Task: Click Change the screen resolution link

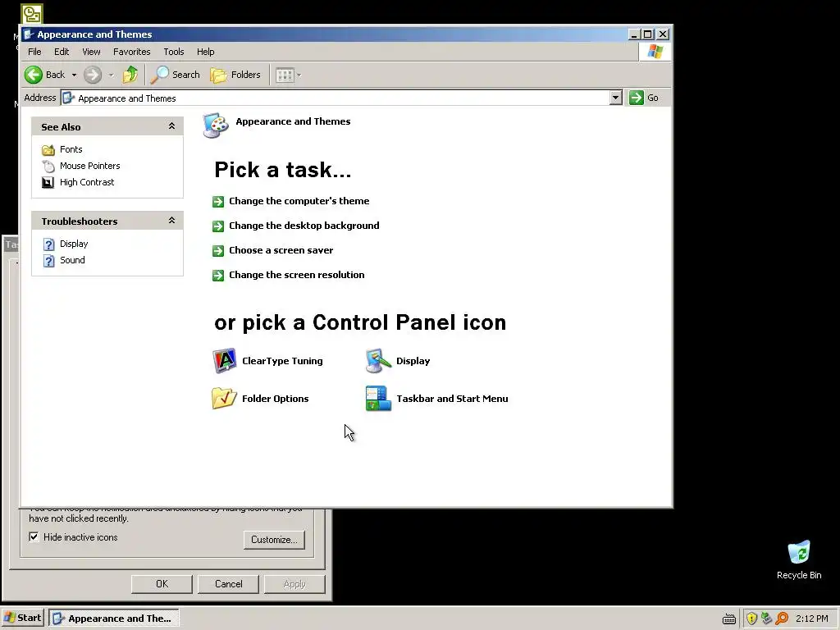Action: (296, 275)
